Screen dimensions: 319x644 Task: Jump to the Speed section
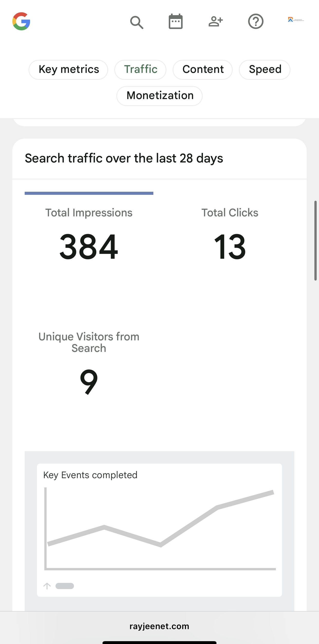(x=265, y=70)
